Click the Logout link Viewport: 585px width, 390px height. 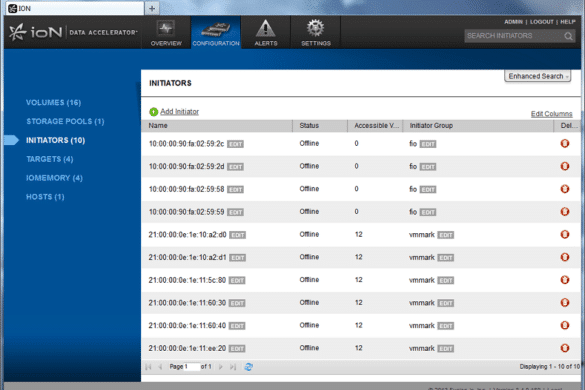click(541, 22)
